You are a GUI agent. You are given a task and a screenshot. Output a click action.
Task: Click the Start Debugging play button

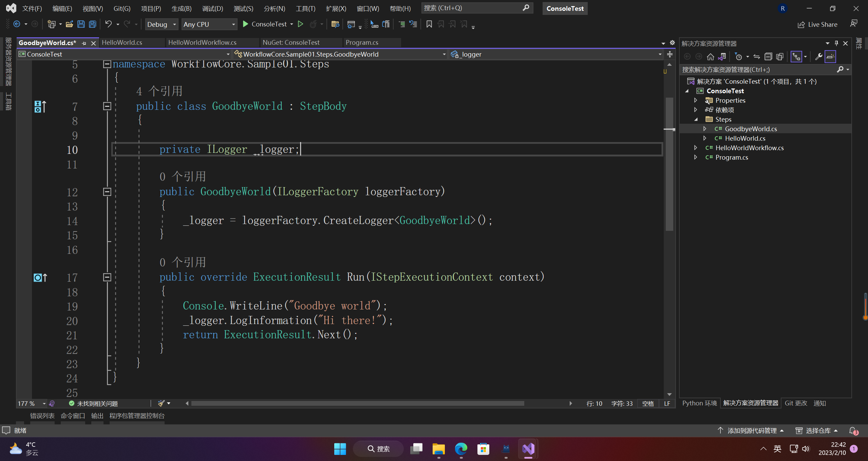(245, 24)
